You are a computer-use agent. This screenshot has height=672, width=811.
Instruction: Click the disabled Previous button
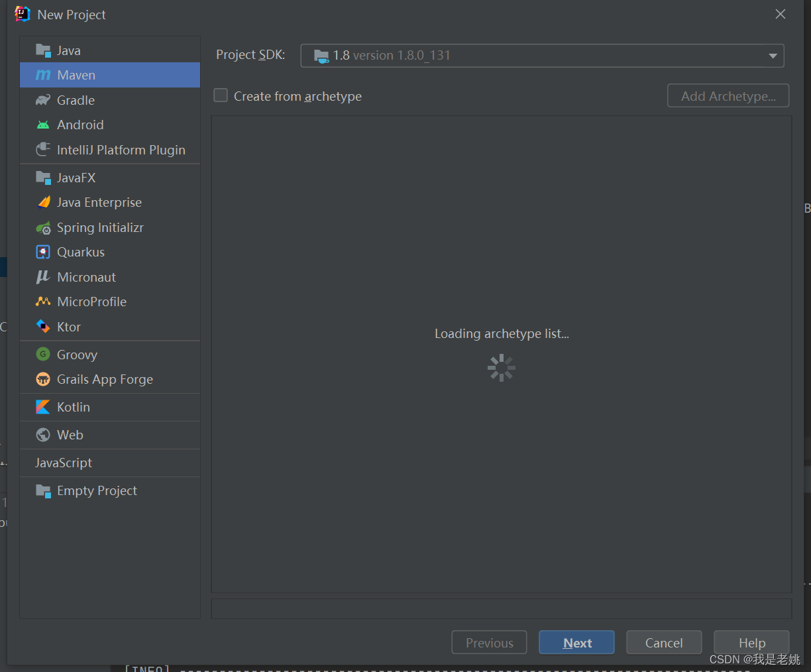tap(489, 642)
